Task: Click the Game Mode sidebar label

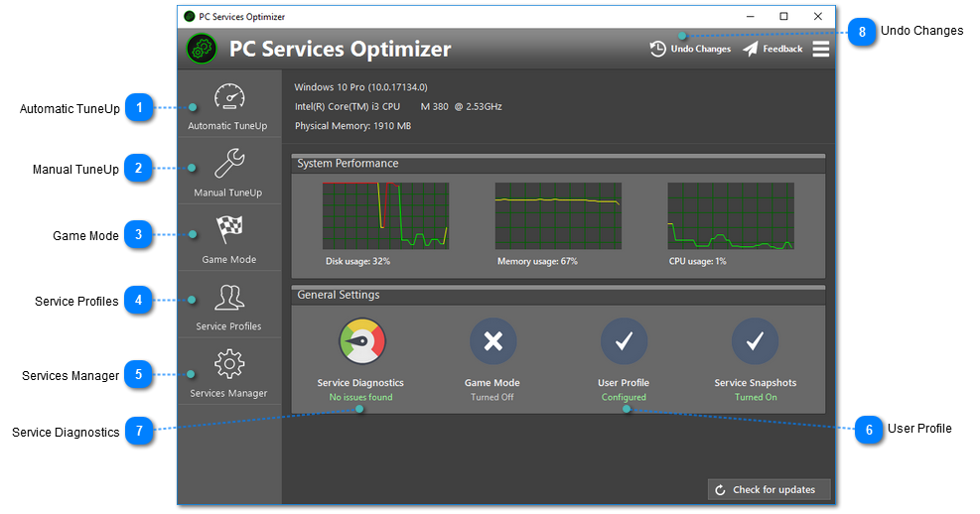Action: [228, 259]
